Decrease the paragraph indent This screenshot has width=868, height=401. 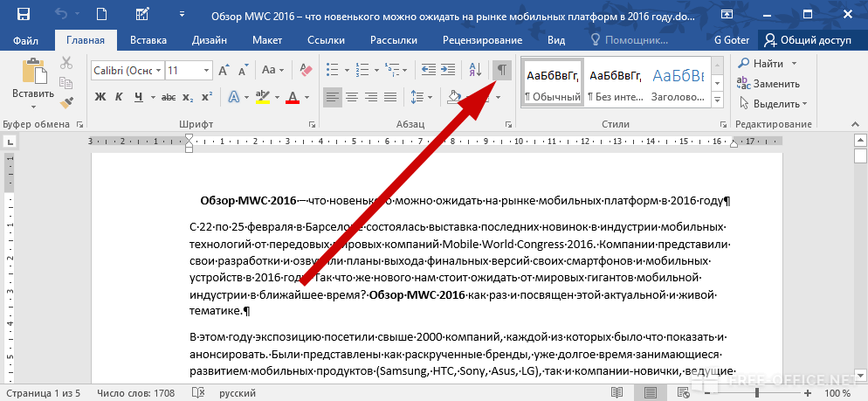429,70
